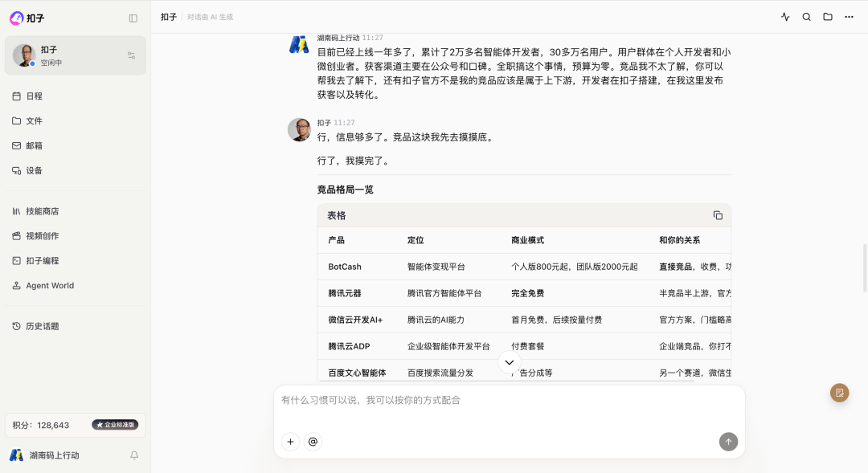
Task: Select the 腾讯云ADP table cell
Action: pyautogui.click(x=349, y=346)
